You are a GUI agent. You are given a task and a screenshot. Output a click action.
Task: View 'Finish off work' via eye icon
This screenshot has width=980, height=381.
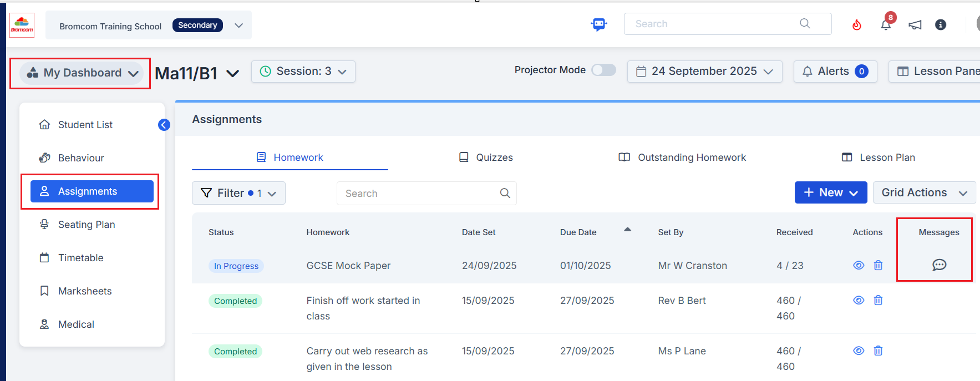pyautogui.click(x=859, y=300)
